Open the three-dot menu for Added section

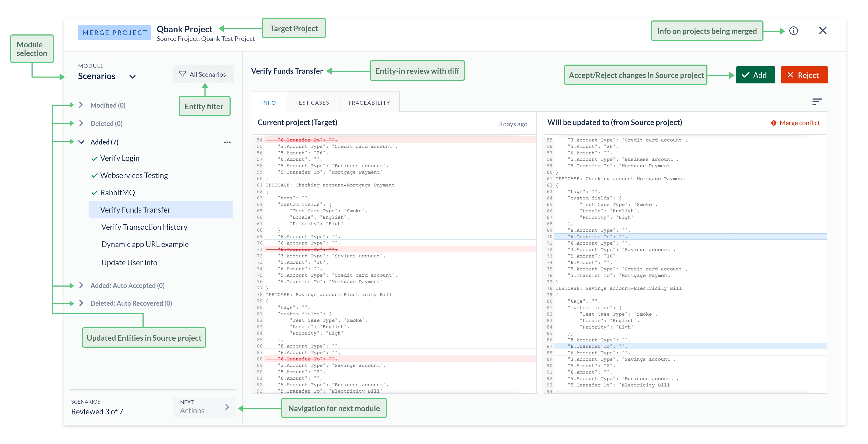click(227, 142)
